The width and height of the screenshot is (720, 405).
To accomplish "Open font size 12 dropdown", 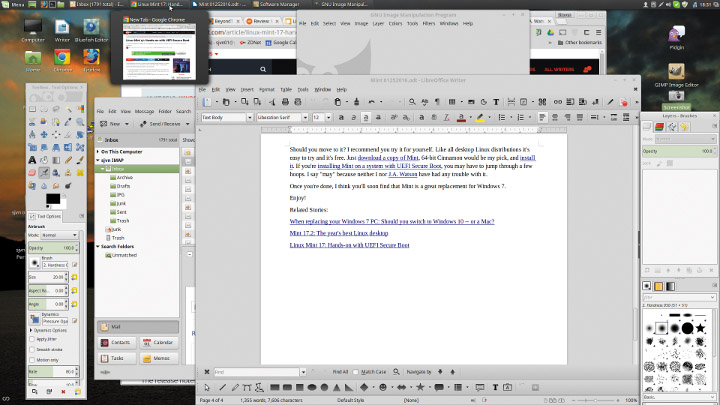I will pyautogui.click(x=328, y=118).
